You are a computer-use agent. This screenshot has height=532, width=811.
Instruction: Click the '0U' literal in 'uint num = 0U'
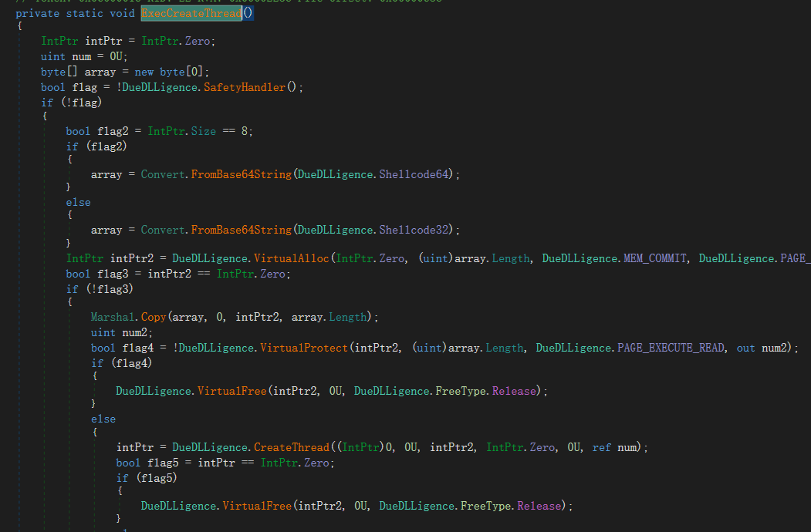click(x=116, y=56)
